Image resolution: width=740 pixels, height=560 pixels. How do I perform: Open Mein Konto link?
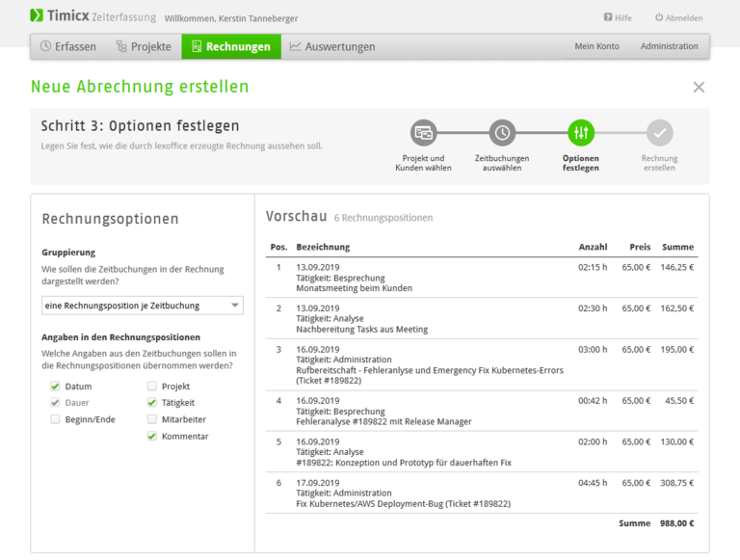[596, 46]
